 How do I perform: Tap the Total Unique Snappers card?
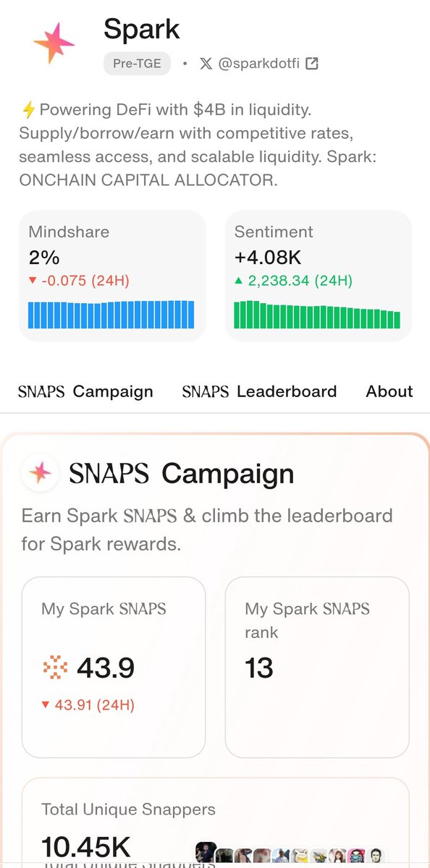coord(216,822)
